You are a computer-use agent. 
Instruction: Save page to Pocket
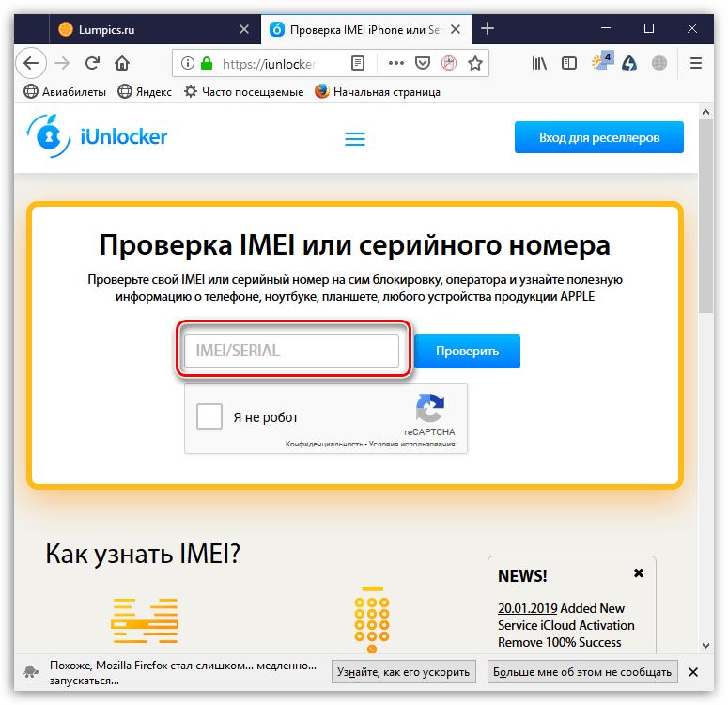[423, 63]
